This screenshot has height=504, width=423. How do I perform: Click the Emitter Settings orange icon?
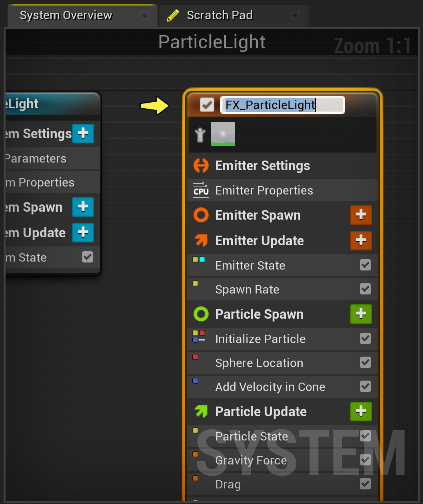coord(201,165)
